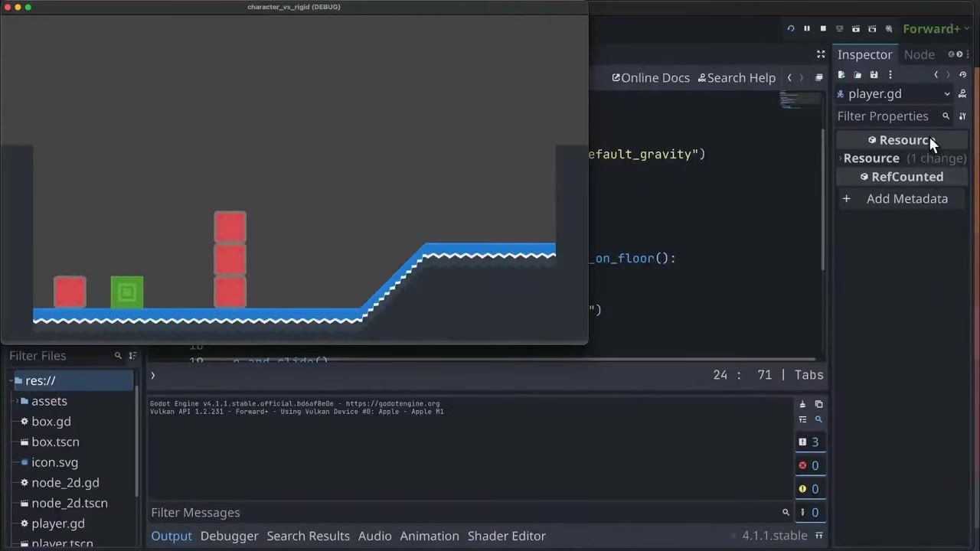The width and height of the screenshot is (980, 551).
Task: Expand the assets folder
Action: [17, 401]
